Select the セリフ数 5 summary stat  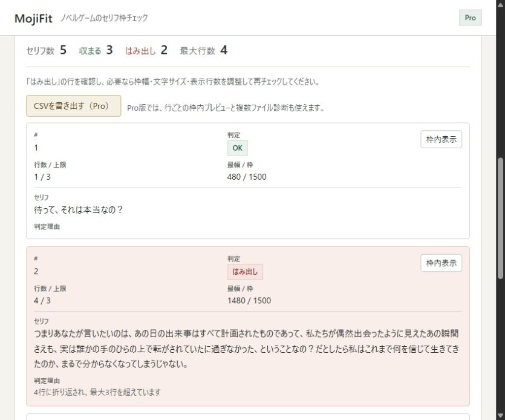47,50
